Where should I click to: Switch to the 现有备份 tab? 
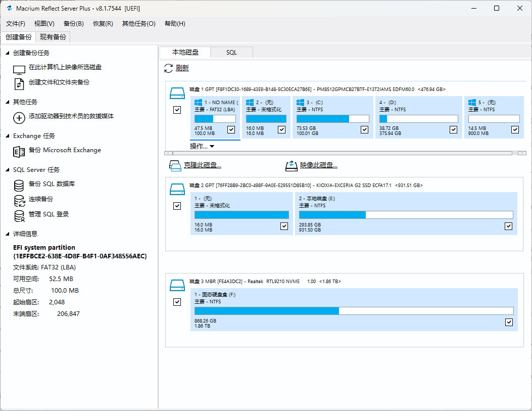[x=53, y=37]
